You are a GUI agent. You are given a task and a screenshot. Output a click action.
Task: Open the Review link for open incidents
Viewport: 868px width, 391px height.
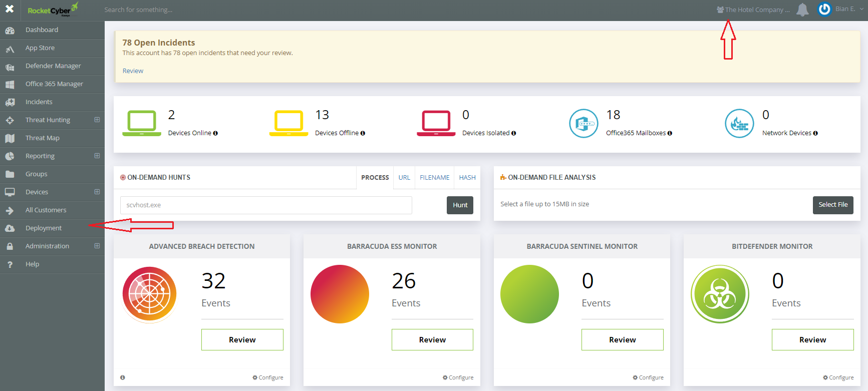click(x=133, y=71)
